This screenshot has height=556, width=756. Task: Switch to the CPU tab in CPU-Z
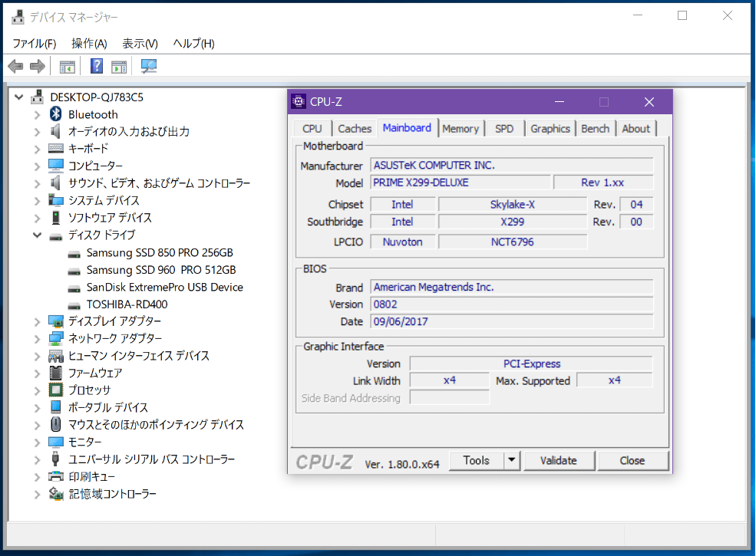312,129
